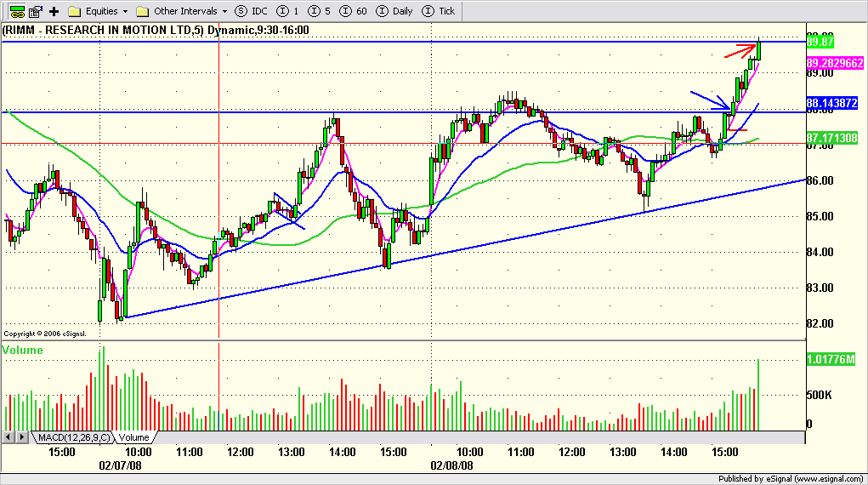
Task: Switch to Tick interval
Action: tap(439, 11)
